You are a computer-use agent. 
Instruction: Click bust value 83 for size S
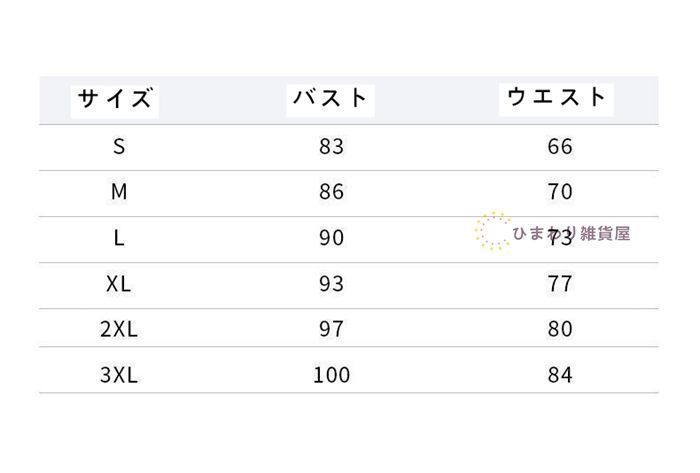[331, 147]
